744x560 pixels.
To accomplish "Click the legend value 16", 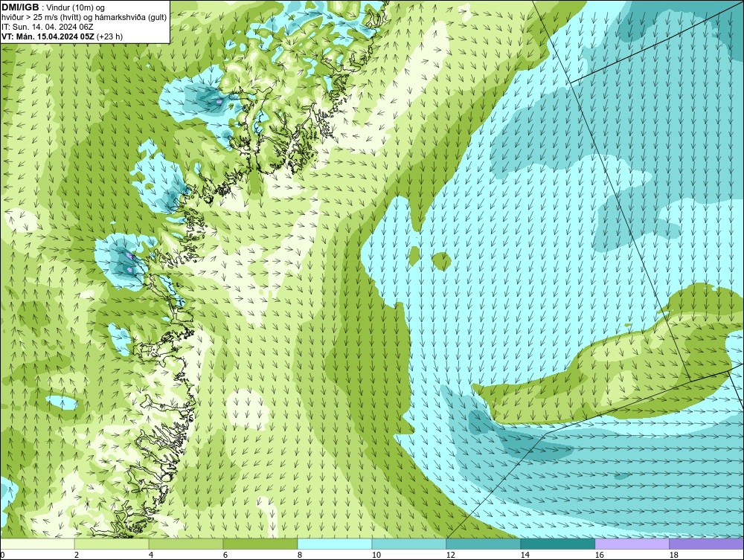I will (599, 555).
